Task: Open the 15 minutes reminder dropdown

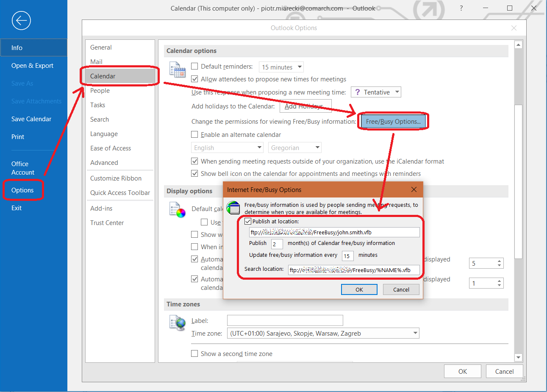Action: tap(281, 67)
